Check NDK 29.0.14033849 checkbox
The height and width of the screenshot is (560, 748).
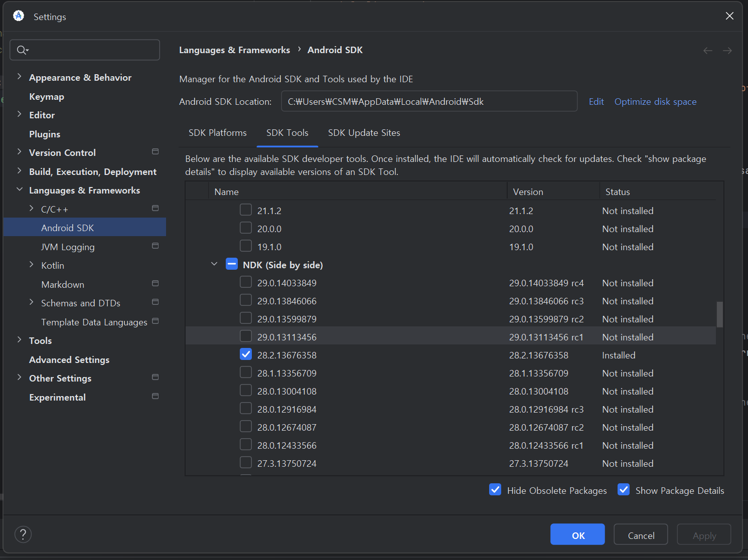tap(246, 282)
